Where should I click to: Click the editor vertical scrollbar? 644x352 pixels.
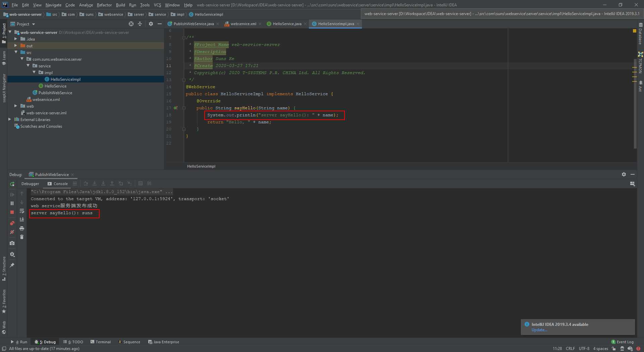click(x=635, y=104)
